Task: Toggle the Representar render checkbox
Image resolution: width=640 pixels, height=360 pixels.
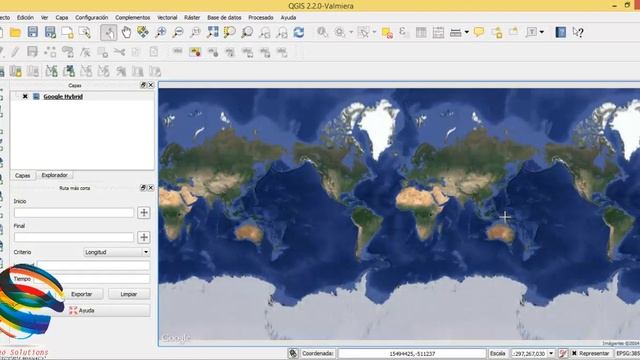Action: coord(574,353)
